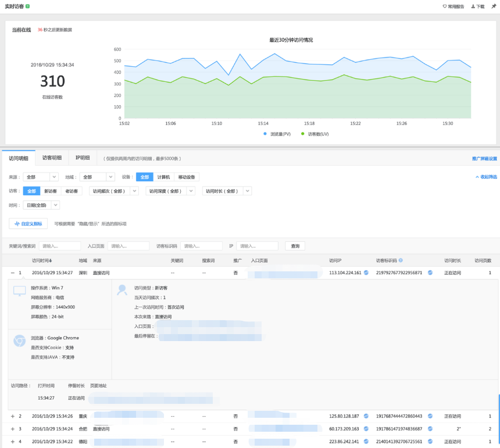
Task: Switch to the 访客明细 tab
Action: (x=52, y=158)
